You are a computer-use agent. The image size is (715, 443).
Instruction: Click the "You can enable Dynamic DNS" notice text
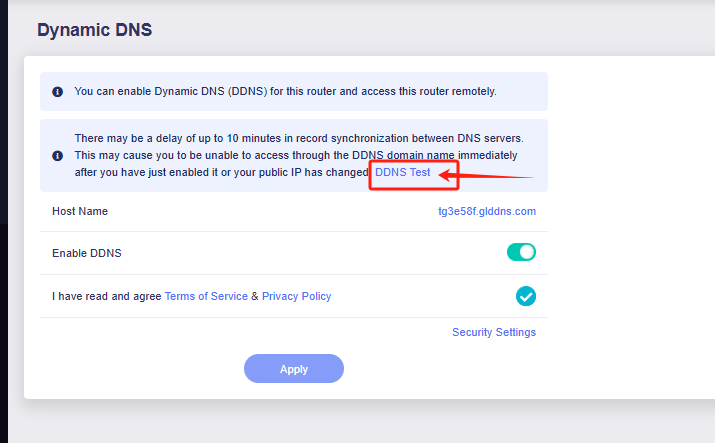[285, 91]
